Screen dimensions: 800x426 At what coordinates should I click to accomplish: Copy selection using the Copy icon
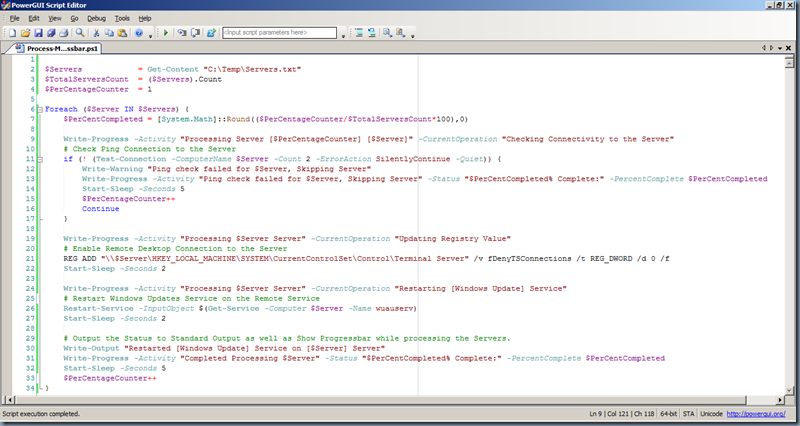(x=109, y=33)
